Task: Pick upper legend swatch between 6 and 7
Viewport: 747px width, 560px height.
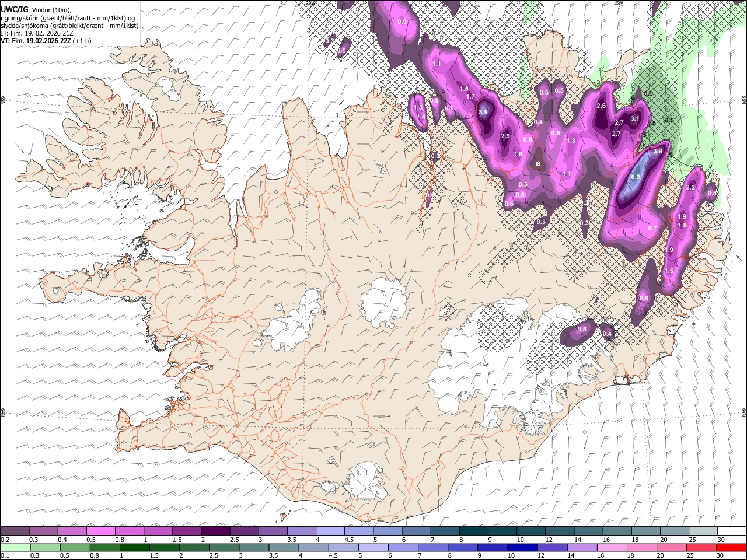Action: coord(417,531)
